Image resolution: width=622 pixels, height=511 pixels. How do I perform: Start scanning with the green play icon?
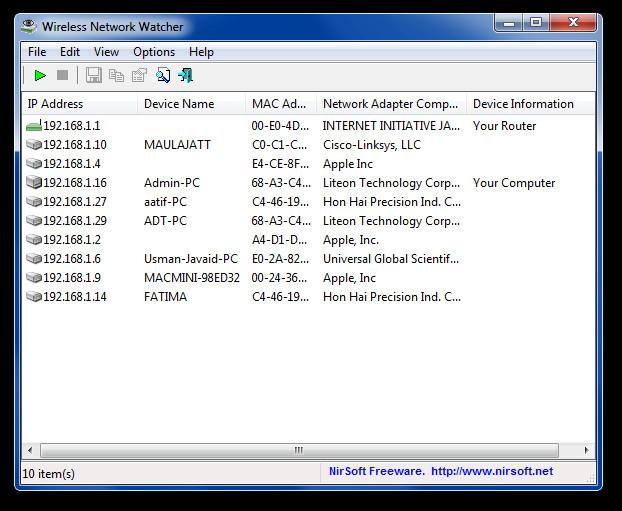point(40,75)
